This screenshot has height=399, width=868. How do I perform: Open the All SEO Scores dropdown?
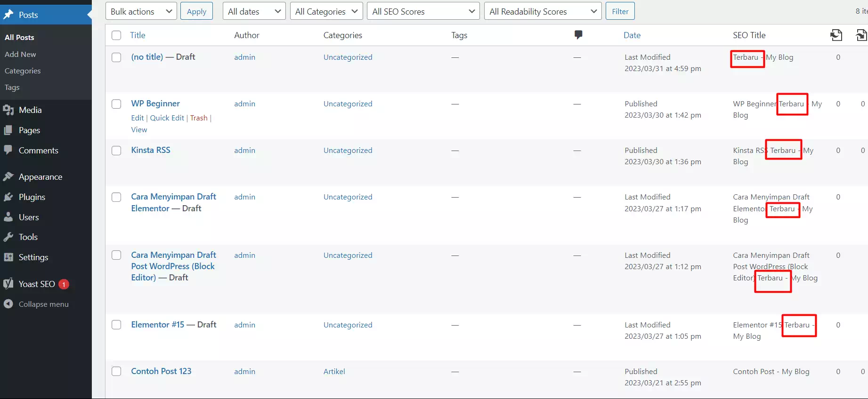423,11
